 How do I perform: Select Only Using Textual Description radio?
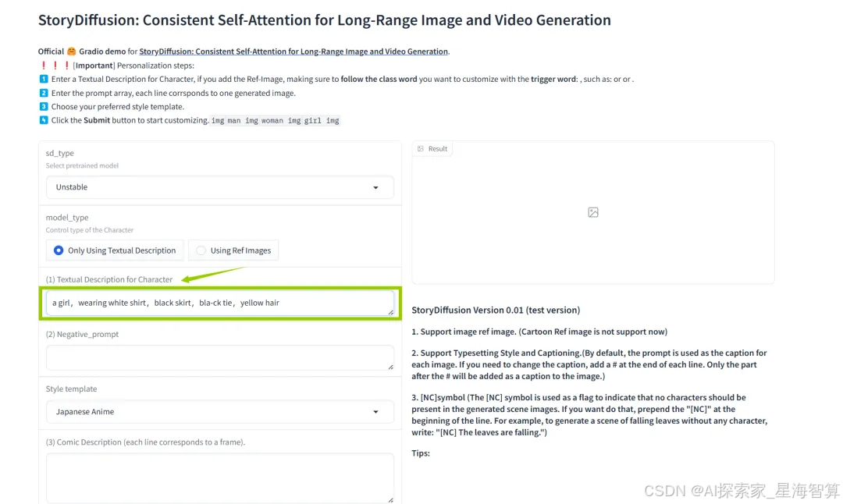point(115,250)
